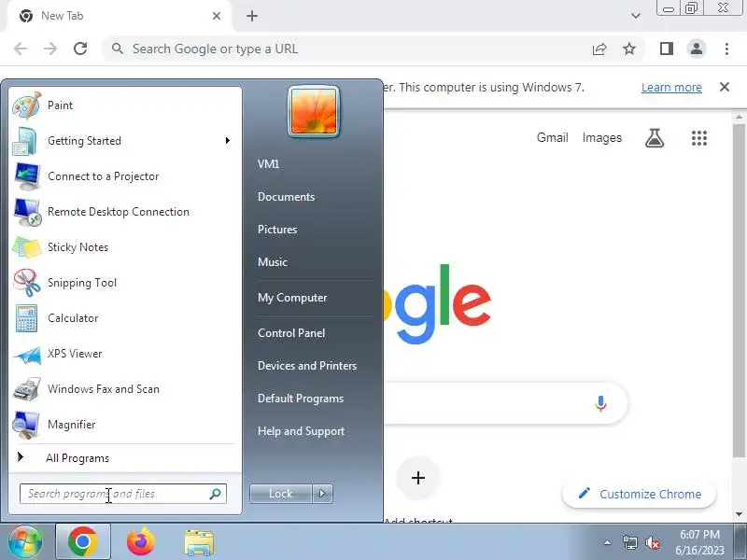
Task: Focus the Search programs and files box
Action: tap(123, 494)
